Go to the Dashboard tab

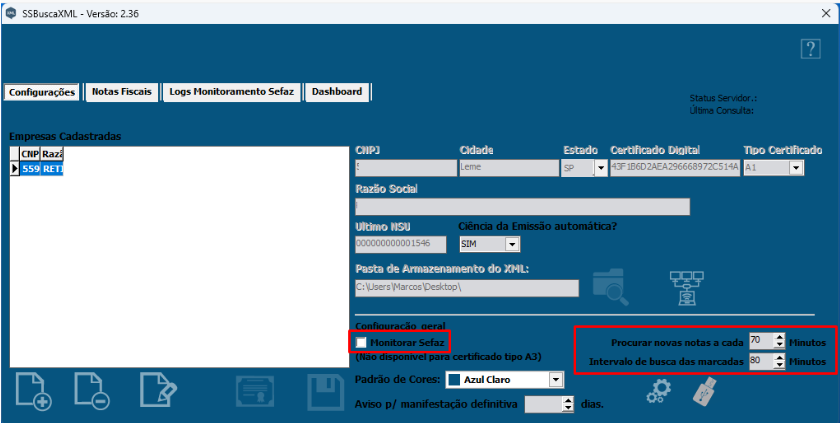337,91
